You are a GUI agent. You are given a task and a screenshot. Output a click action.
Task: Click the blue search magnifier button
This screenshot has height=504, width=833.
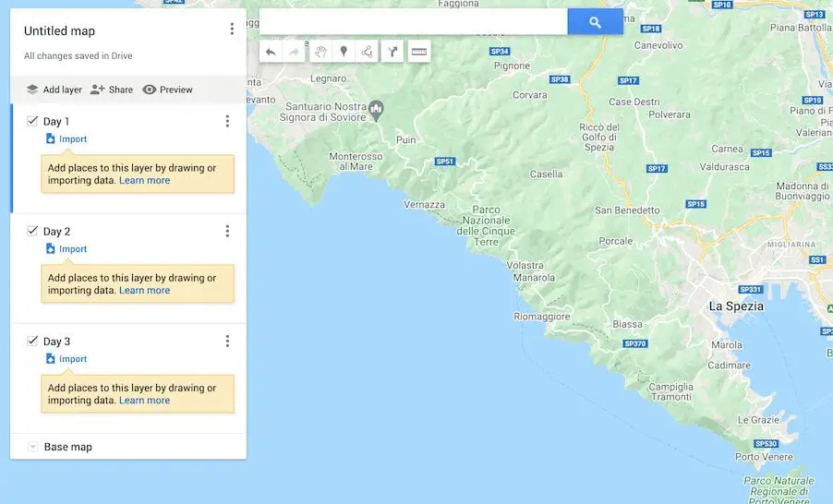pyautogui.click(x=595, y=22)
